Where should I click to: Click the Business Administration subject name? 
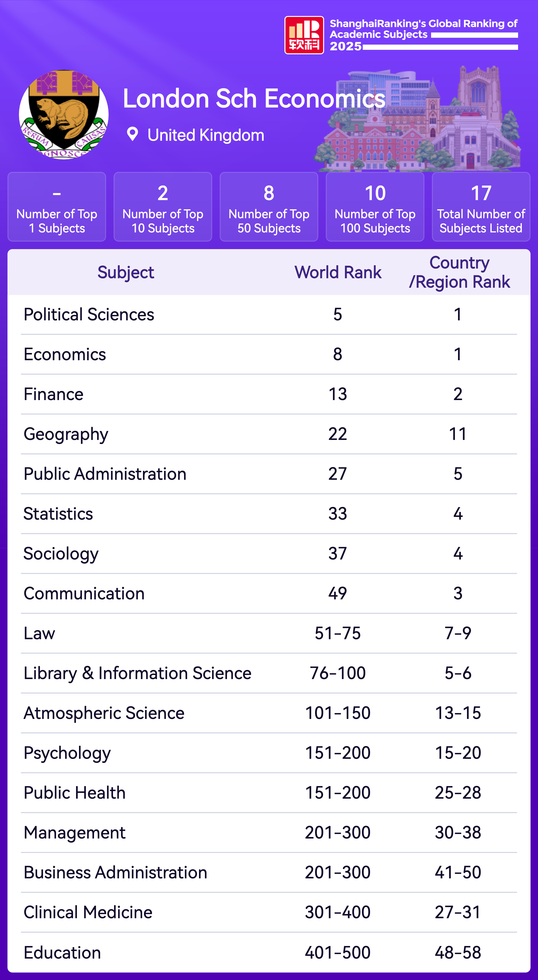coord(115,873)
